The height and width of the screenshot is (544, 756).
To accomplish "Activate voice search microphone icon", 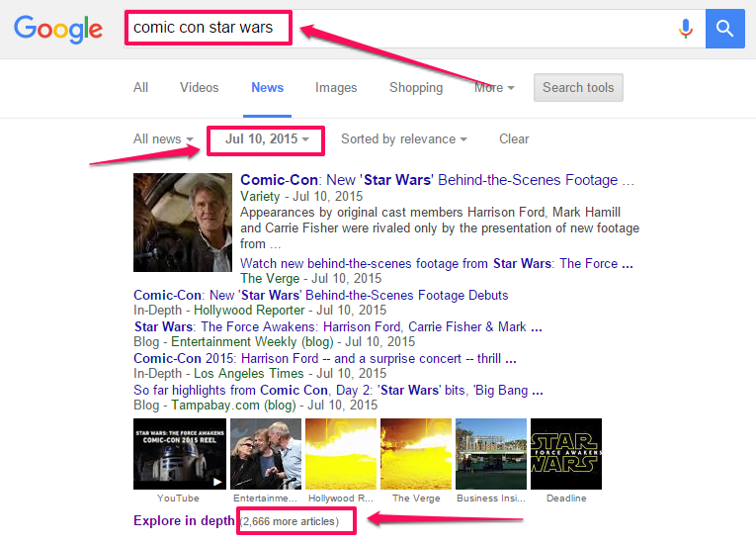I will pyautogui.click(x=685, y=29).
